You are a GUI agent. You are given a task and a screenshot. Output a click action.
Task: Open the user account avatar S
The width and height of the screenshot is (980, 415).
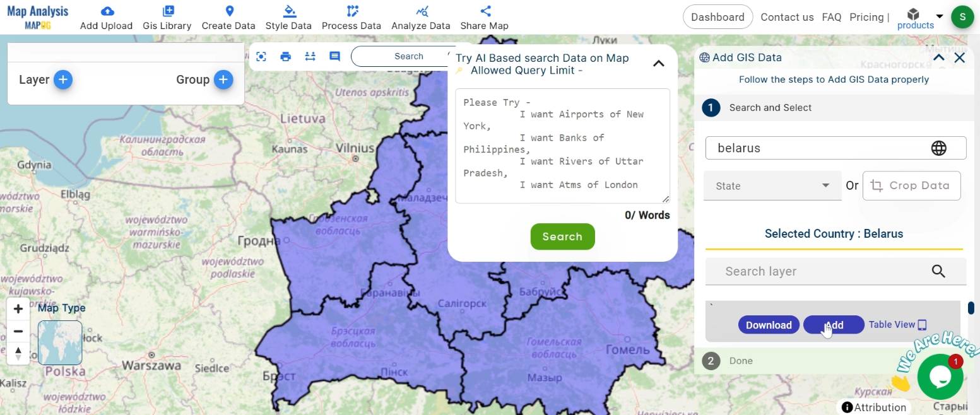point(962,17)
